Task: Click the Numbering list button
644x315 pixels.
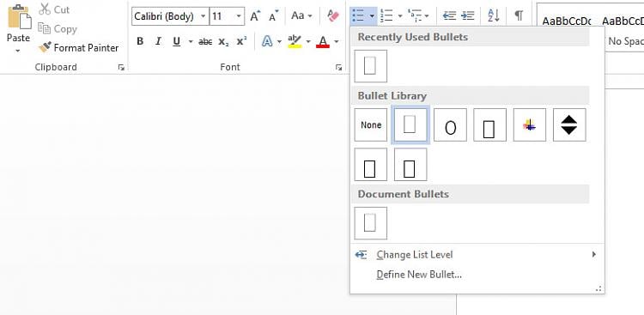Action: (386, 15)
